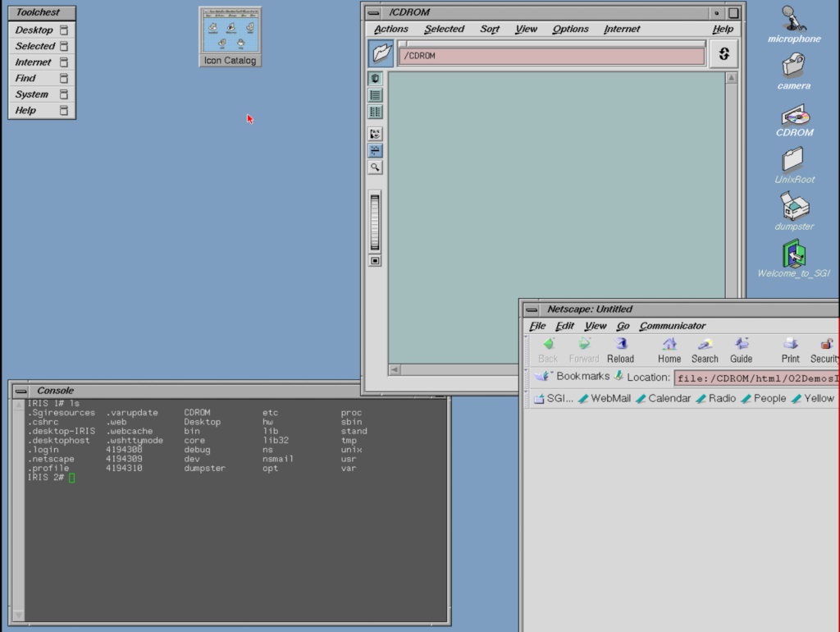Open the Help menu in Toolchest

[x=42, y=111]
